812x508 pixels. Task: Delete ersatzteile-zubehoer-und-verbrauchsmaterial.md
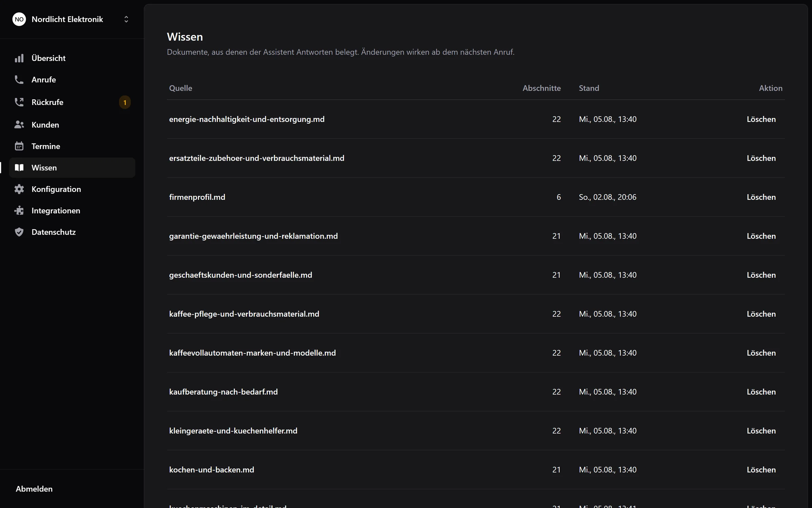click(x=761, y=158)
